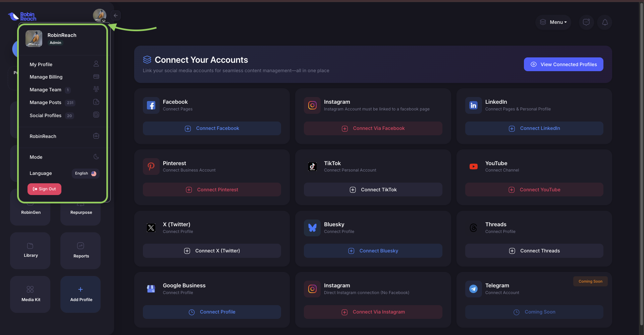644x335 pixels.
Task: Open the English language selector
Action: click(x=86, y=174)
